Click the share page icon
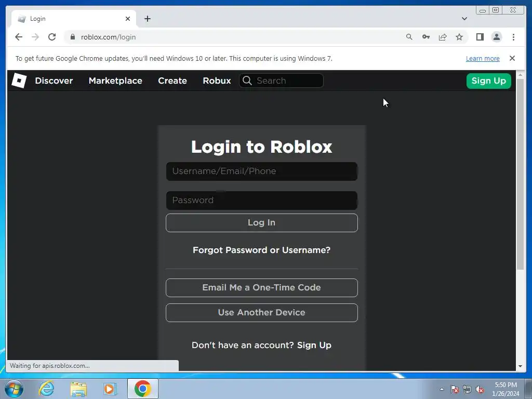Image resolution: width=532 pixels, height=399 pixels. pyautogui.click(x=443, y=37)
